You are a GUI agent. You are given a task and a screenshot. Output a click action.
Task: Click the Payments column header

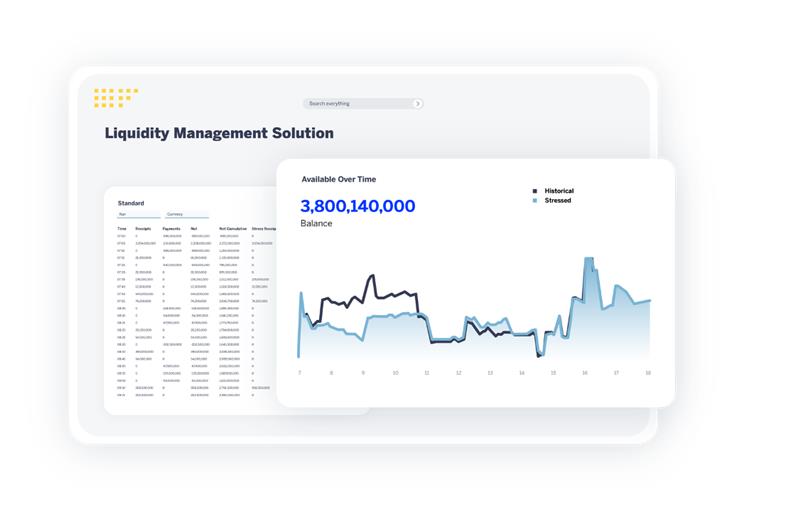click(x=171, y=229)
